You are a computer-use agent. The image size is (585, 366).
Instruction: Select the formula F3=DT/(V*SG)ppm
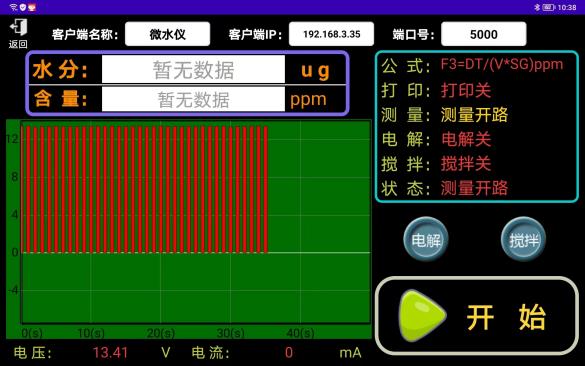(x=501, y=64)
